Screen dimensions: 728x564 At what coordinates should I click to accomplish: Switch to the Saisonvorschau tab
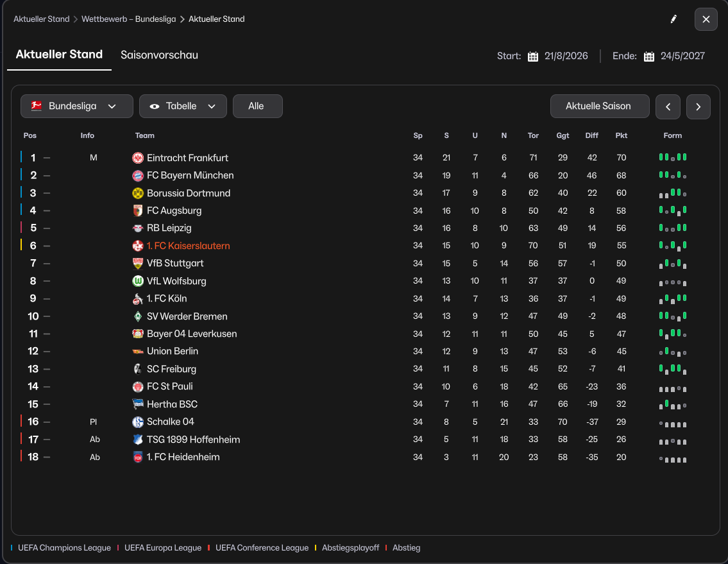point(159,55)
